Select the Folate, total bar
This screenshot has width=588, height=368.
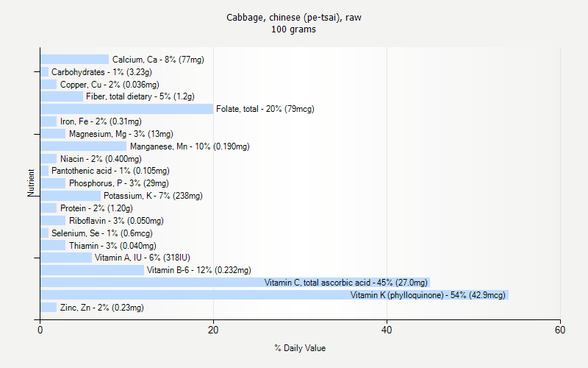point(126,109)
